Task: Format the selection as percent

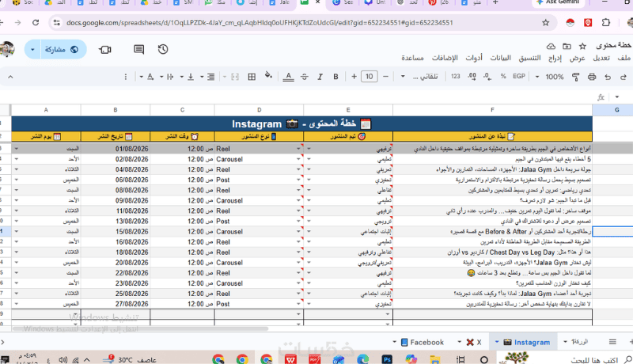Action: 503,76
